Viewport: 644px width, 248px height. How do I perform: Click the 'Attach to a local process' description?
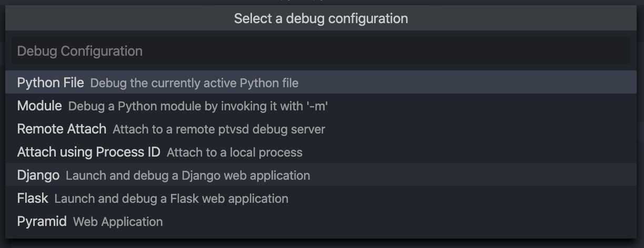point(235,152)
